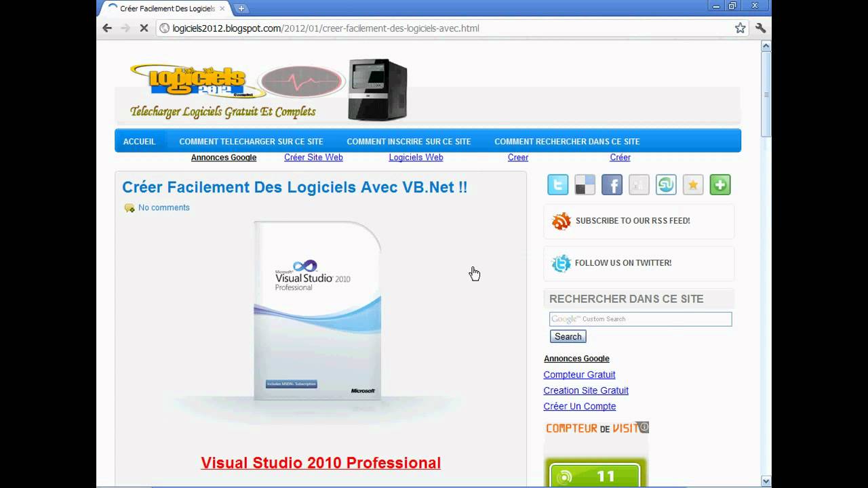Screen dimensions: 868x488
Task: Click the greyed-out Digg share icon
Action: click(639, 184)
